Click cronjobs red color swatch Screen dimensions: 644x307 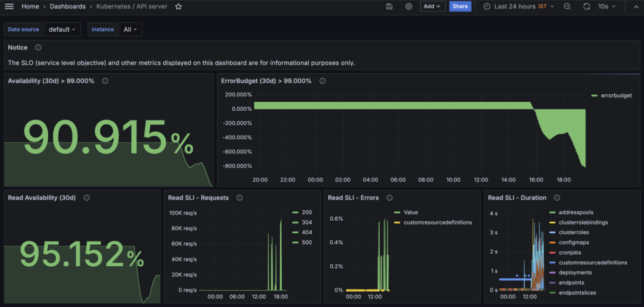click(x=552, y=252)
